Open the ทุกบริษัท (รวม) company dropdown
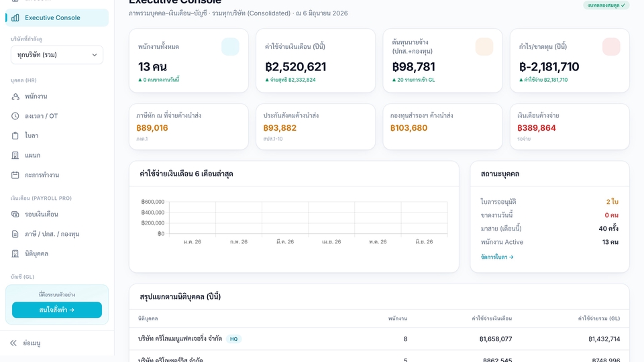The image size is (644, 362). 56,54
